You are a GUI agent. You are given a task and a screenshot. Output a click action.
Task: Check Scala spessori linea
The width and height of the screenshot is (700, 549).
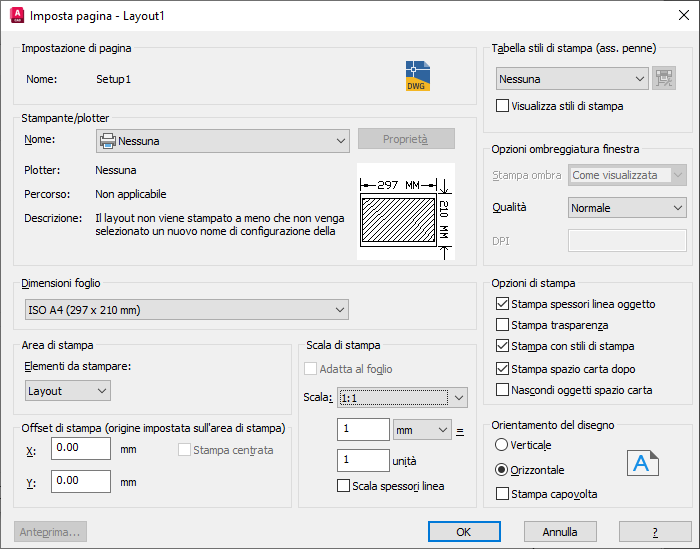coord(343,486)
